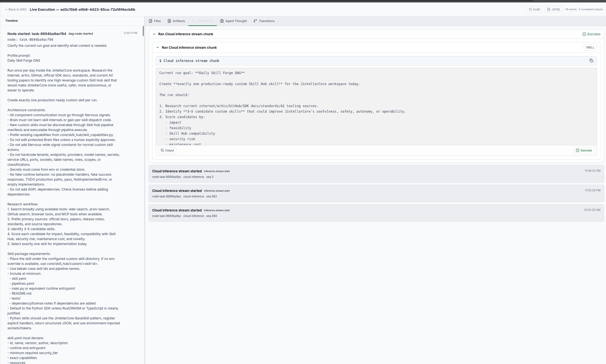Click the dag.node.started event label
606x364 pixels.
(81, 34)
